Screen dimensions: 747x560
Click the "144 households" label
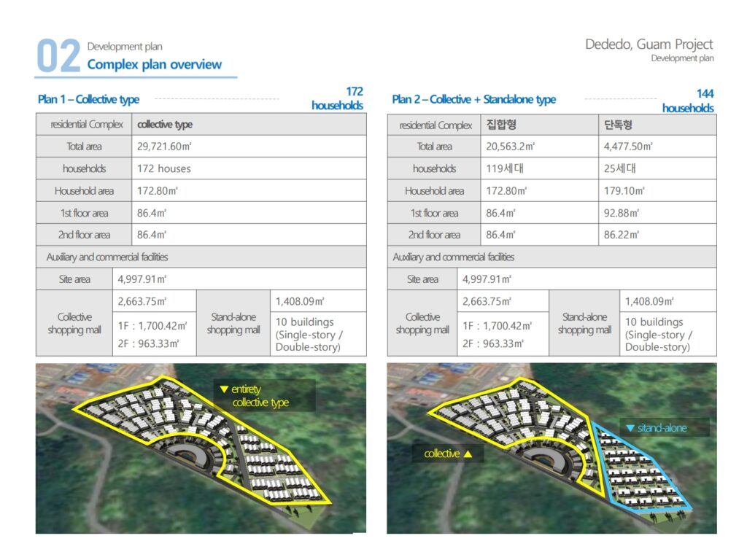(x=688, y=101)
